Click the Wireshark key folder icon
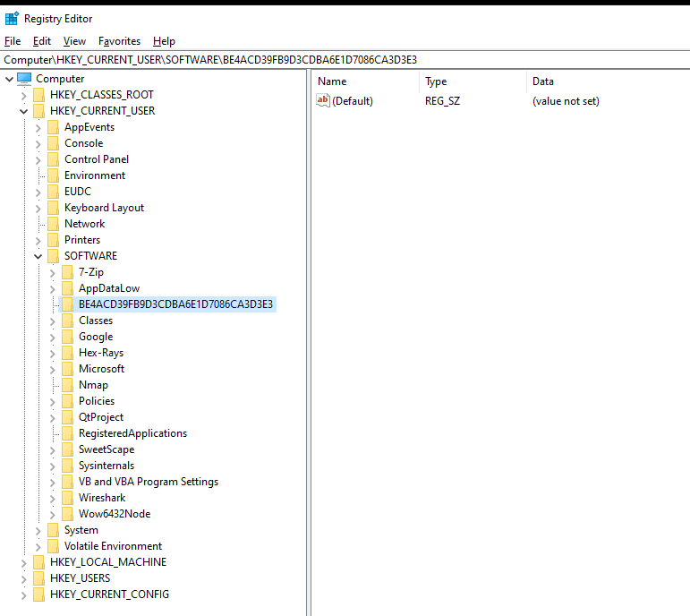The width and height of the screenshot is (690, 616). (67, 498)
